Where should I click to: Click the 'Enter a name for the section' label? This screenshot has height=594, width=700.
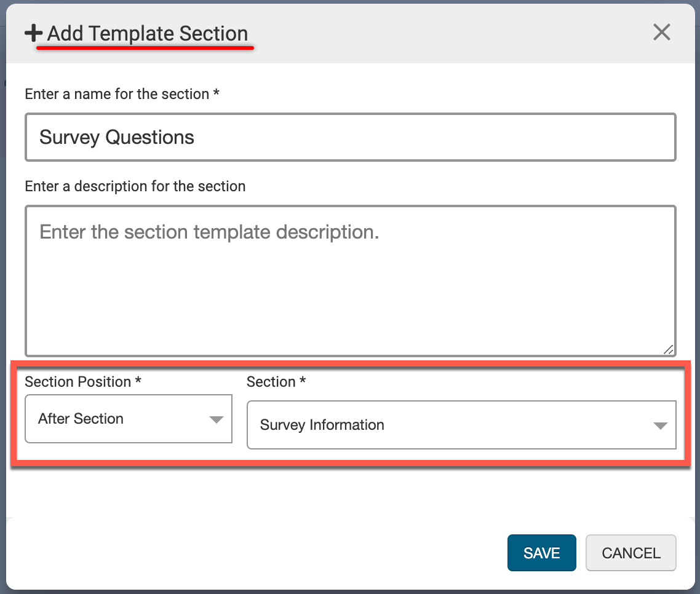tap(117, 94)
